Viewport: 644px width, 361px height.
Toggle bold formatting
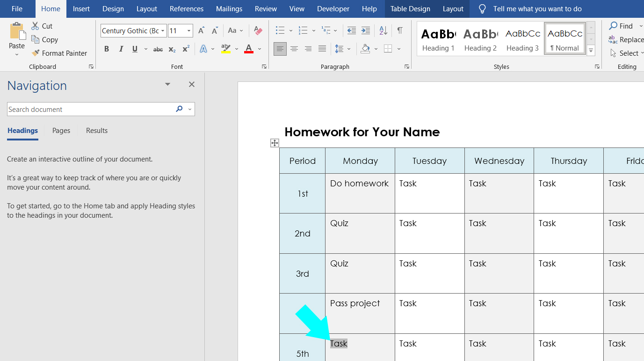[x=106, y=49]
